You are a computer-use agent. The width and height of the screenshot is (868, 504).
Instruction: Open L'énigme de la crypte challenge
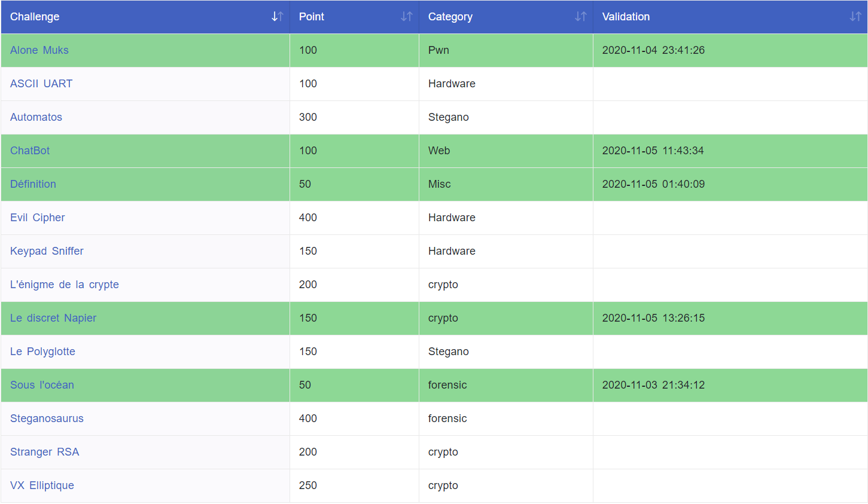(65, 285)
